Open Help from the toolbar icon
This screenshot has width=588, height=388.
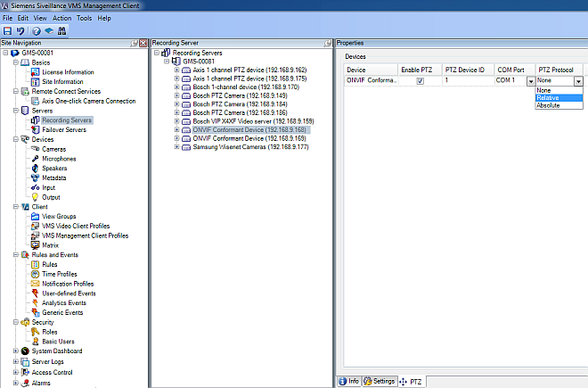[36, 31]
